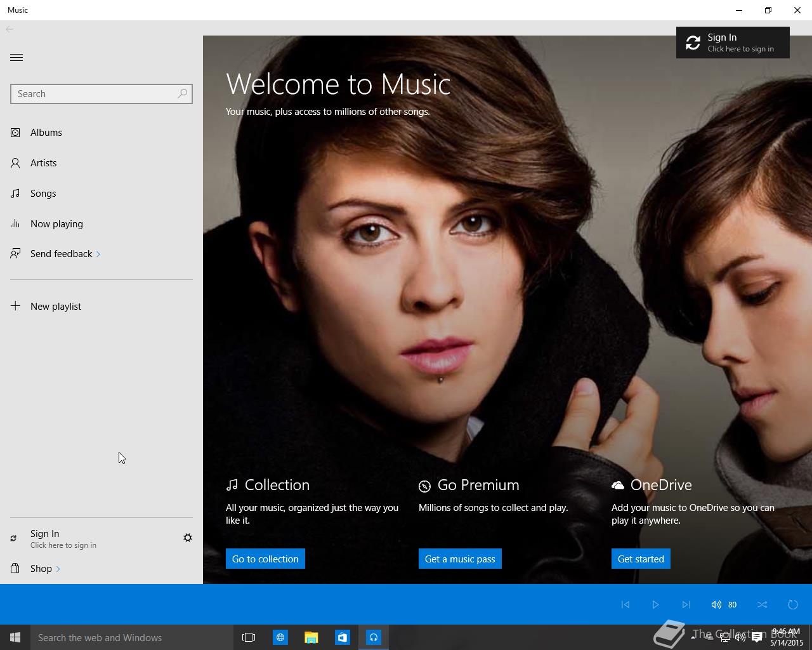This screenshot has height=650, width=812.
Task: Click the Sign In notification popup
Action: click(733, 43)
